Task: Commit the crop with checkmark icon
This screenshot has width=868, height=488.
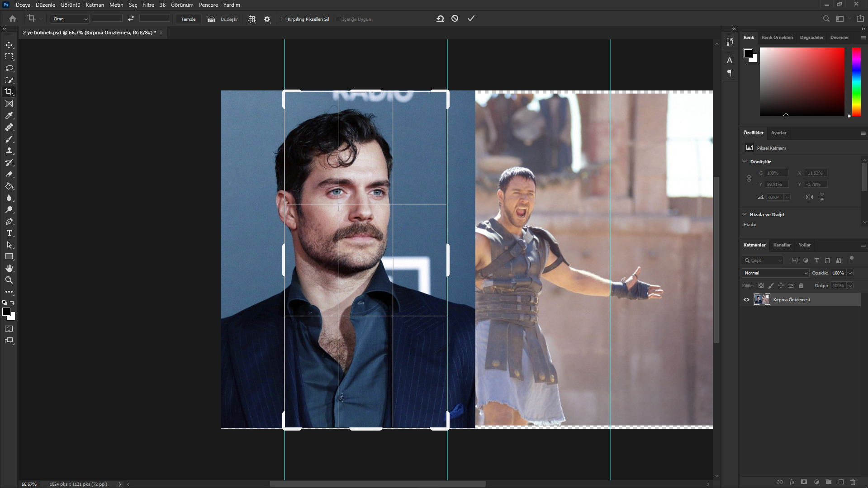Action: point(471,19)
